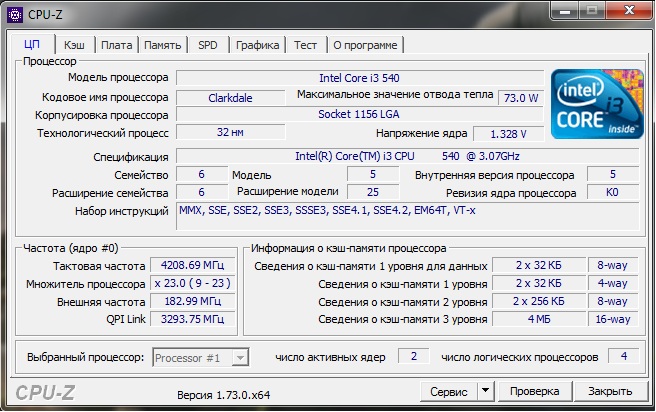This screenshot has height=412, width=656.
Task: Click the Расширение семейства value 6
Action: pyautogui.click(x=202, y=192)
